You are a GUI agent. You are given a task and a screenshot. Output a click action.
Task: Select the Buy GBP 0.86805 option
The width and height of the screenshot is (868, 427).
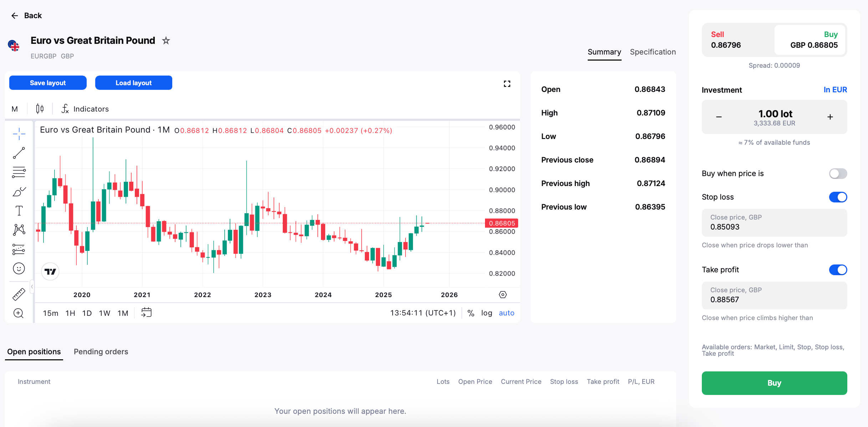[810, 40]
